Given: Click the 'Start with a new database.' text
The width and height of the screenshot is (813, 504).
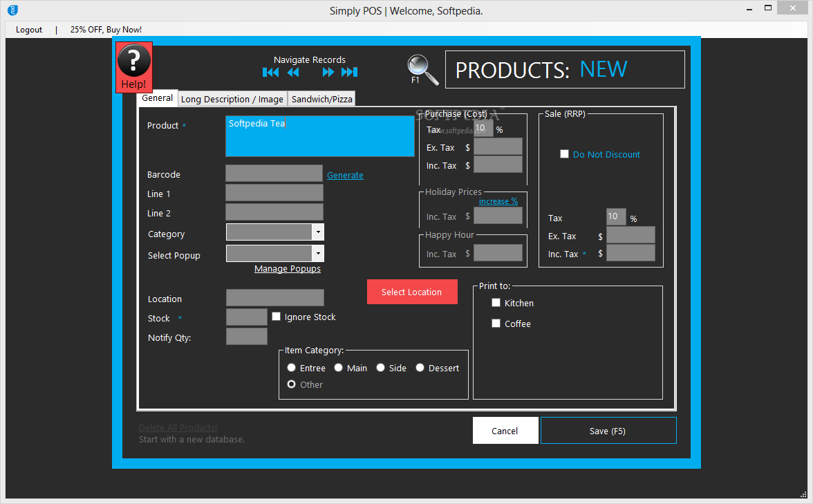Looking at the screenshot, I should coord(192,439).
